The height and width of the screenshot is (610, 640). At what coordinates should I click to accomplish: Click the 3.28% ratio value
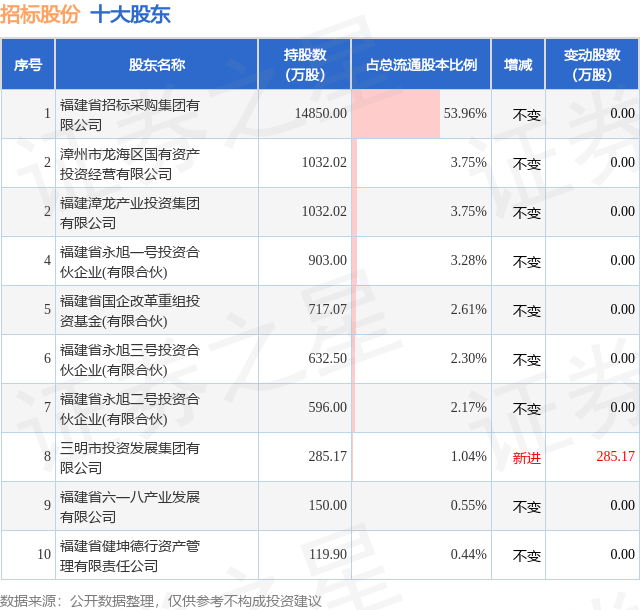(x=469, y=260)
